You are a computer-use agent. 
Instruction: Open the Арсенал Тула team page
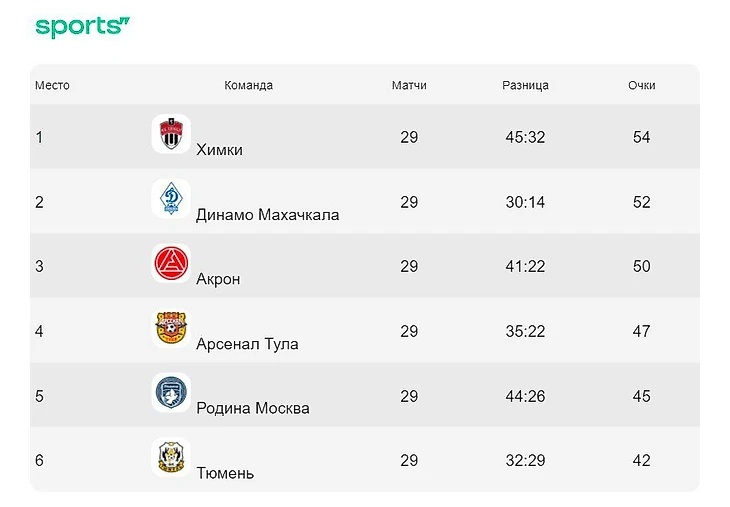247,344
